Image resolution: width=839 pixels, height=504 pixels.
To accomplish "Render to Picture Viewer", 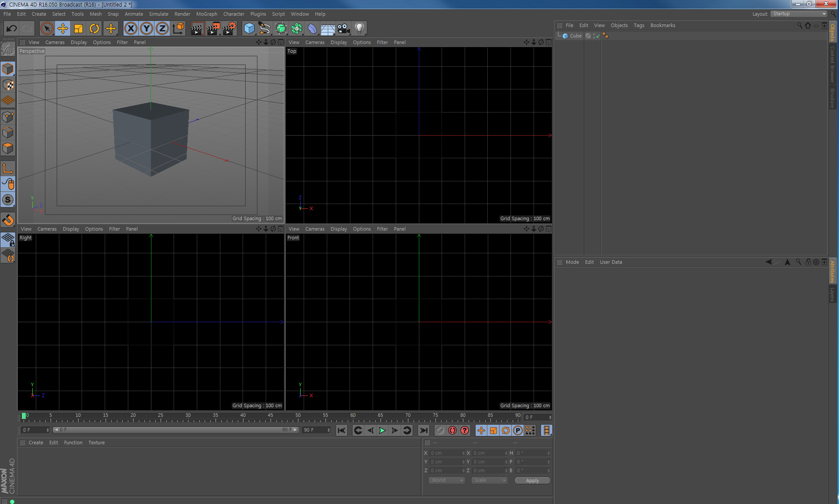I will tap(213, 29).
